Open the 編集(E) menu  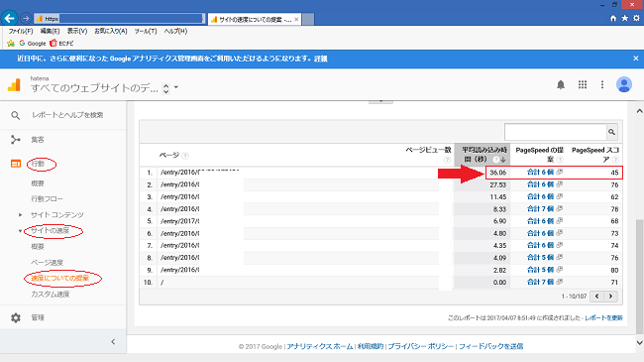pos(50,32)
